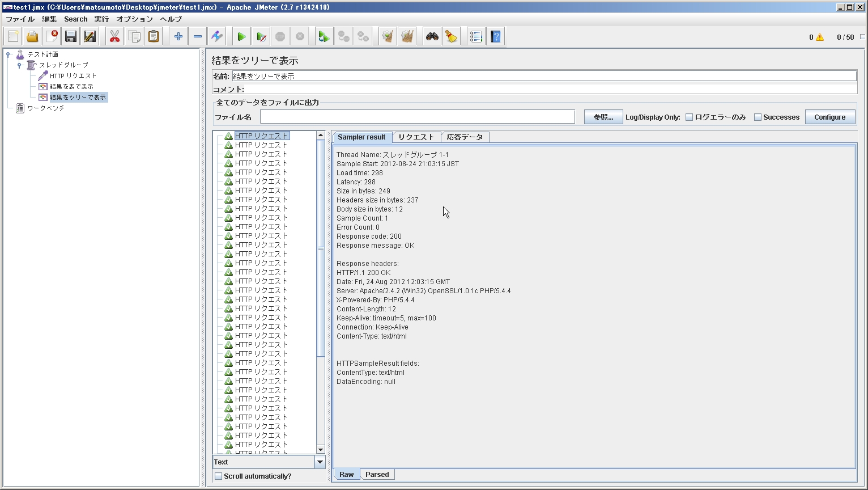Start the test with the green play icon
The height and width of the screenshot is (490, 868).
click(x=241, y=37)
